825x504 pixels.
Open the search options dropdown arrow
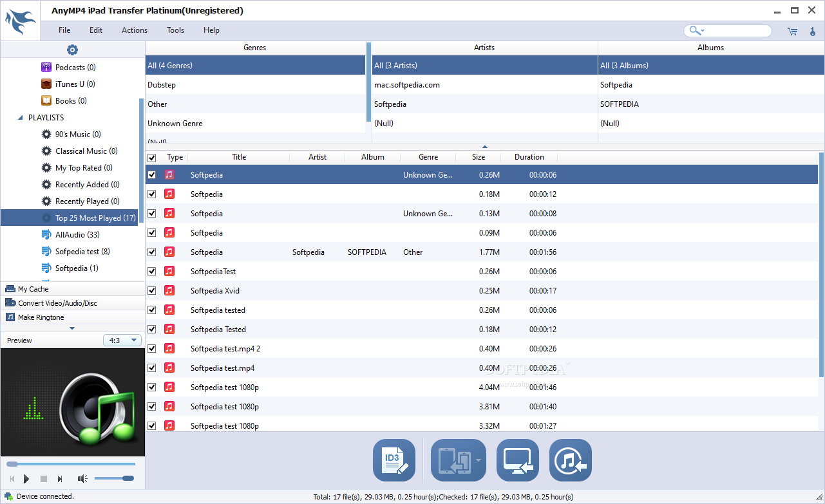[x=703, y=31]
